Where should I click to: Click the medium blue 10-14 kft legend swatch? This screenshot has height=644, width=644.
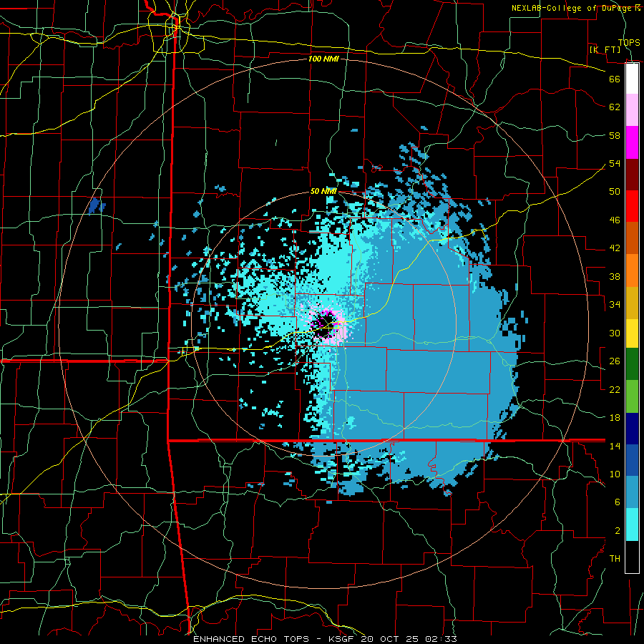[632, 460]
